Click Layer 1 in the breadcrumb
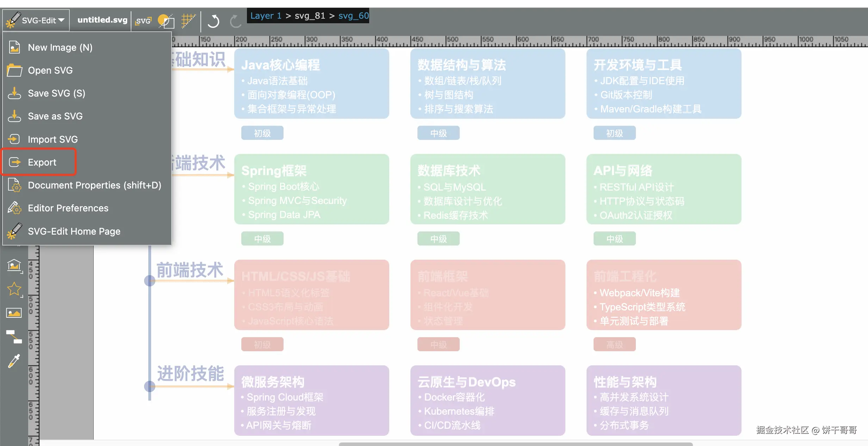Screen dimensions: 868x446 265,16
